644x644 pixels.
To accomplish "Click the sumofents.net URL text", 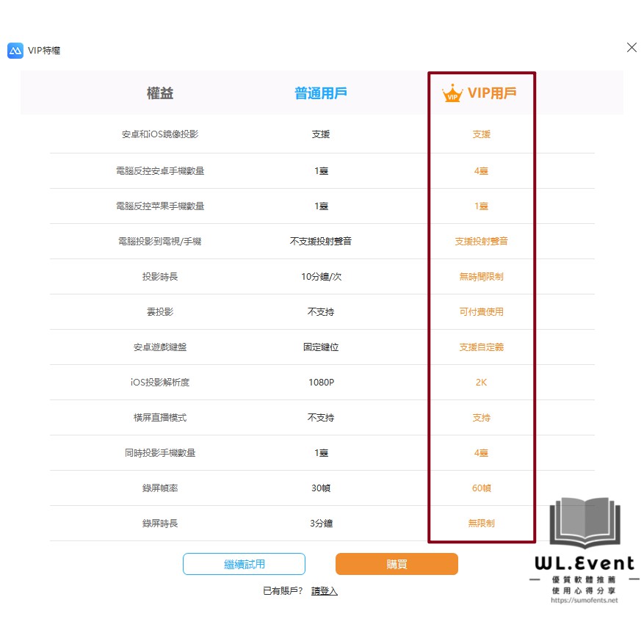I will click(584, 600).
